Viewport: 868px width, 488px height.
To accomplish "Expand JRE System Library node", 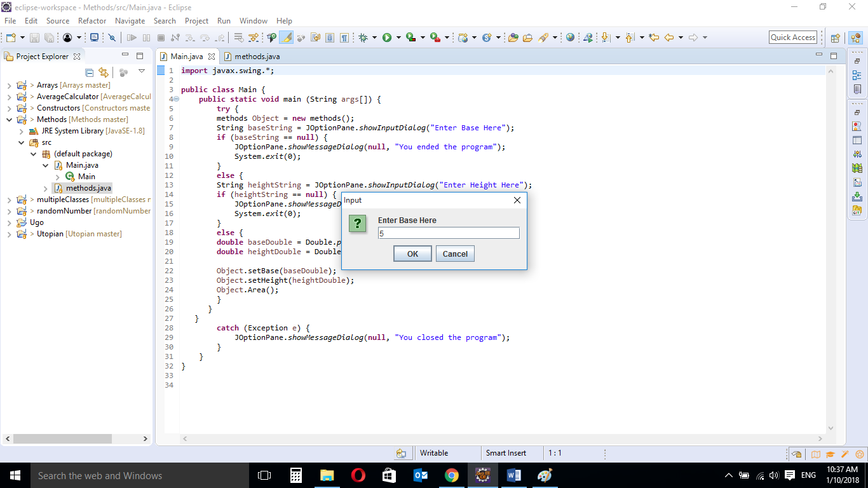I will (22, 131).
